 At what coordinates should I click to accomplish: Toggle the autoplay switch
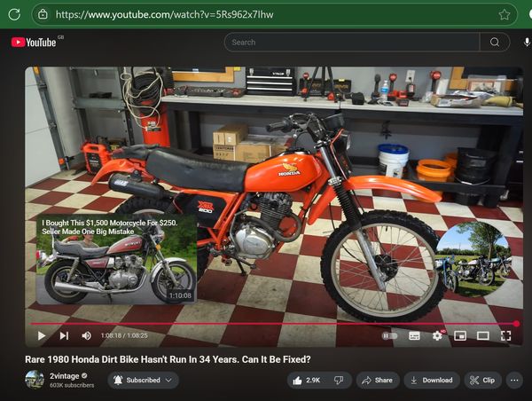(x=389, y=336)
